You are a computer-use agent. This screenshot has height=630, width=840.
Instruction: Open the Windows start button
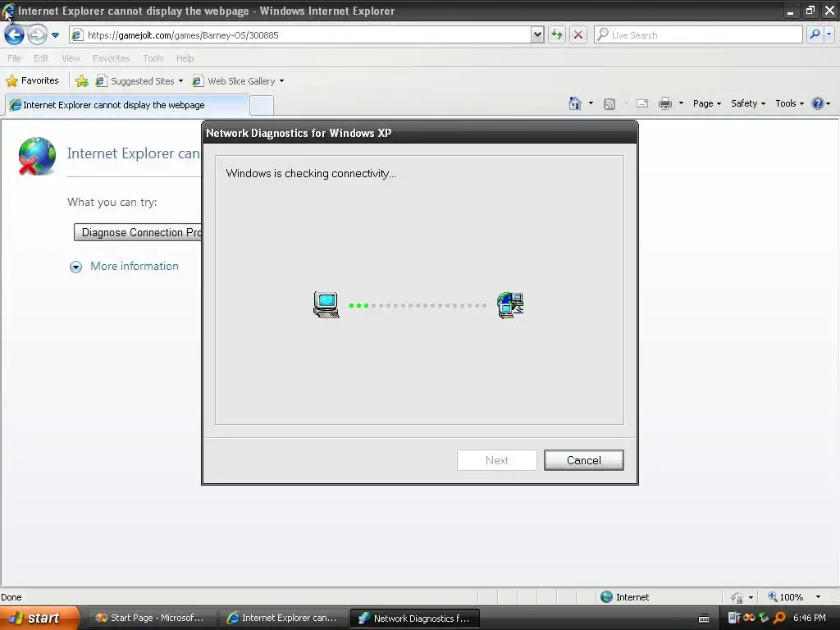[x=39, y=619]
